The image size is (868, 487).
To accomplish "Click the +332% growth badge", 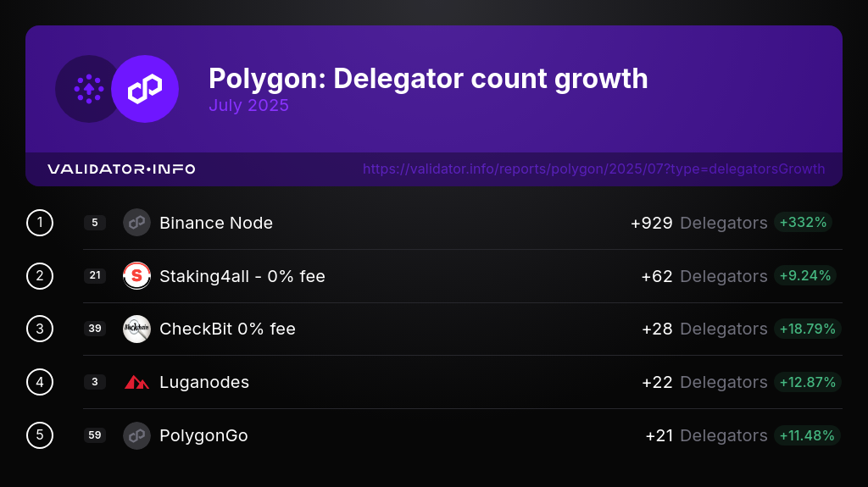I will 803,223.
